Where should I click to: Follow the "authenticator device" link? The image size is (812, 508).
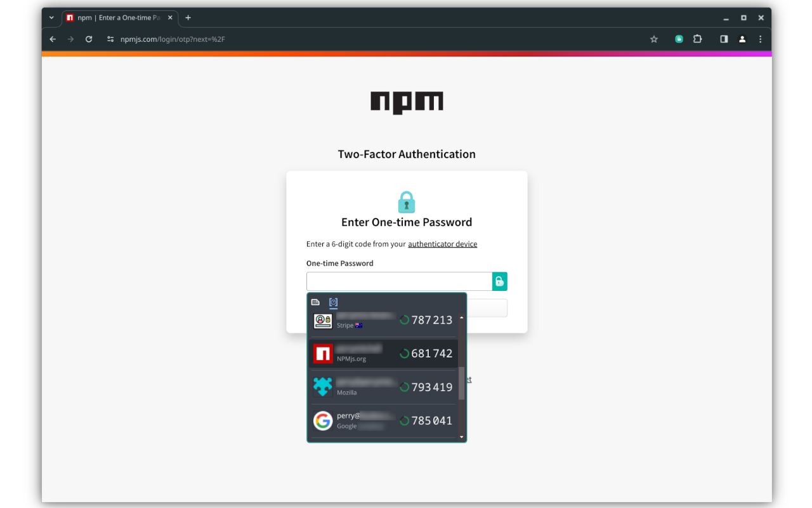[x=442, y=244]
